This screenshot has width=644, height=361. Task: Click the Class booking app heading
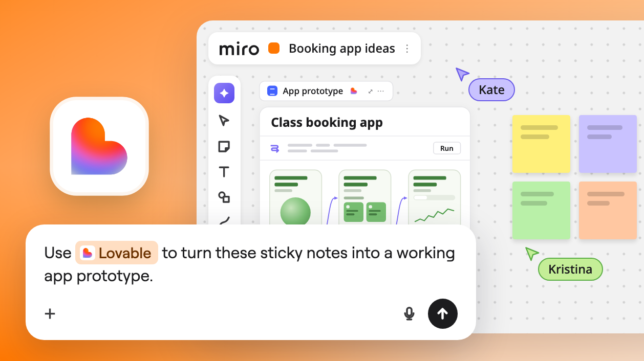click(x=327, y=123)
